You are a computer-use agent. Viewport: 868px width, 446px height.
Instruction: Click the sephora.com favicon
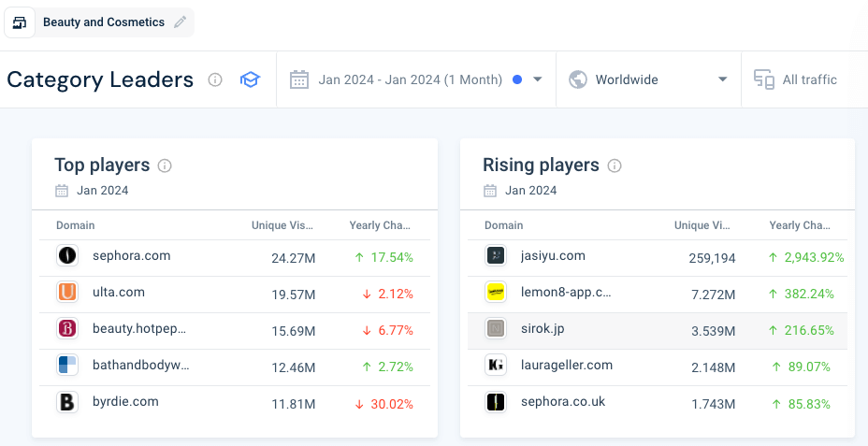67,255
